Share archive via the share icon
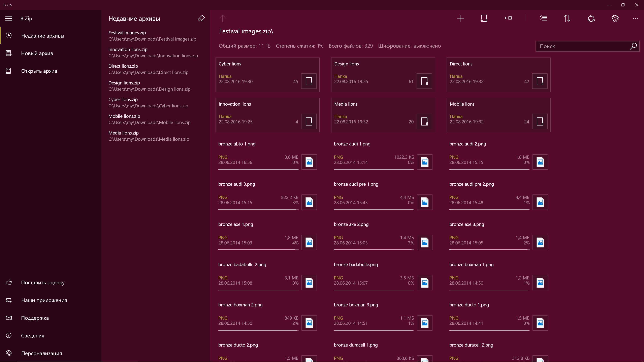644x362 pixels. pos(591,18)
